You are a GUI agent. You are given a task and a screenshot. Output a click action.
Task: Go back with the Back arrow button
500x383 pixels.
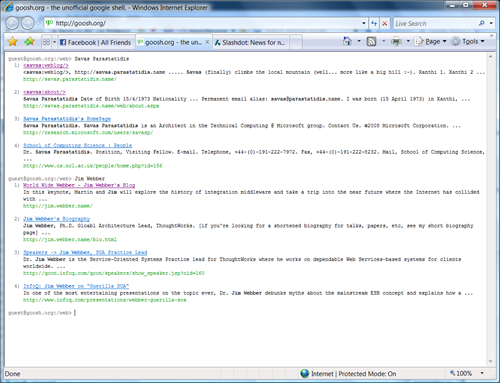click(x=12, y=23)
